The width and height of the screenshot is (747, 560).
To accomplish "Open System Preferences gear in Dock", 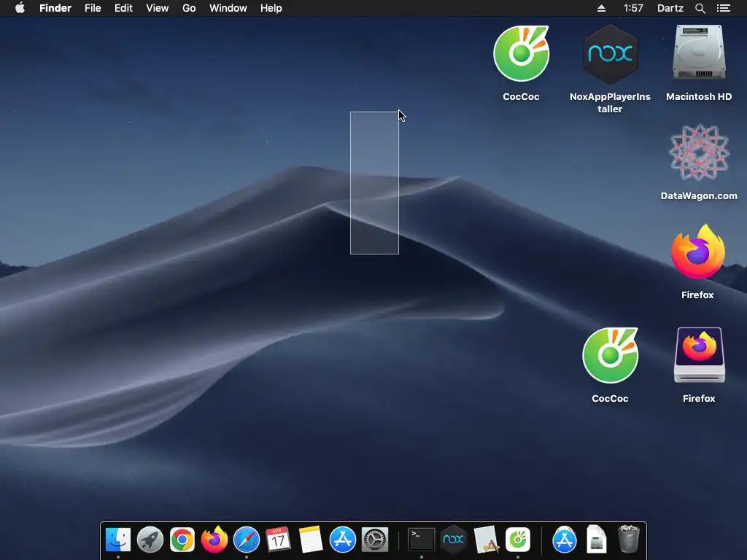I will coord(375,540).
